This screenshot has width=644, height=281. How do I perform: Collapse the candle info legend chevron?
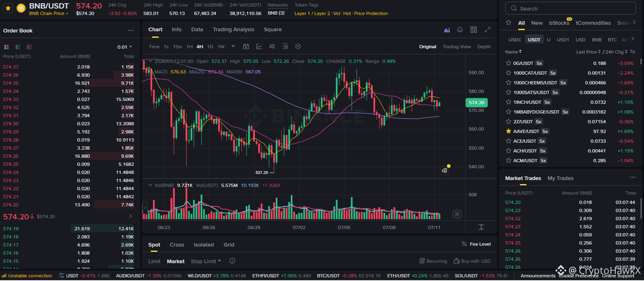(x=150, y=61)
